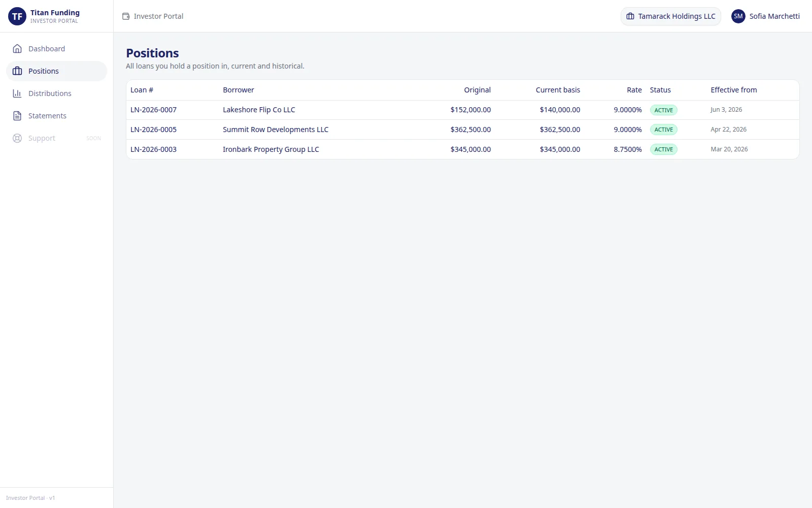Click the Original column header

tap(477, 90)
